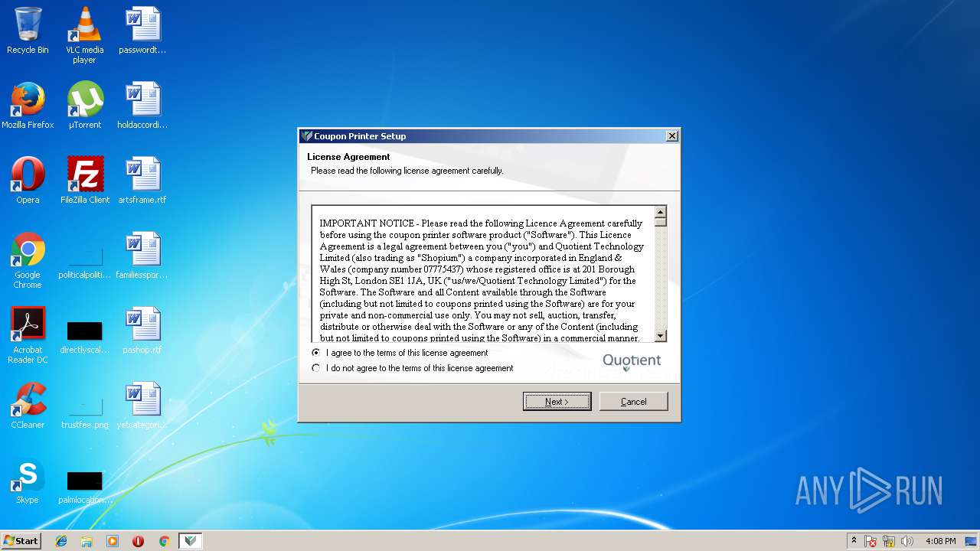Launch Google Chrome from desktop
Screen dimensions: 980x551
tap(28, 260)
